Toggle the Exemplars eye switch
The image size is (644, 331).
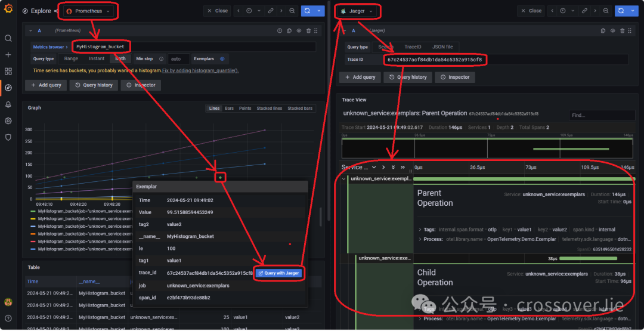222,58
